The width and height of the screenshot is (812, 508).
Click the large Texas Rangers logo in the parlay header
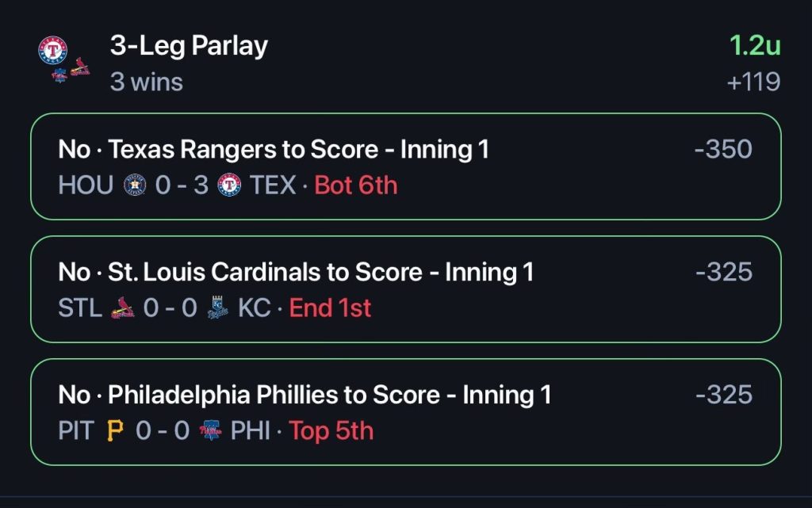point(53,50)
